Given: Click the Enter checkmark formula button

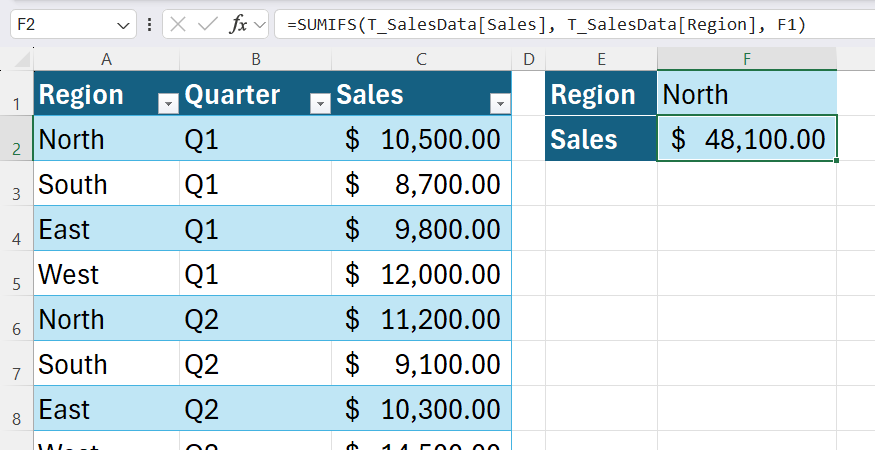Looking at the screenshot, I should coord(208,25).
